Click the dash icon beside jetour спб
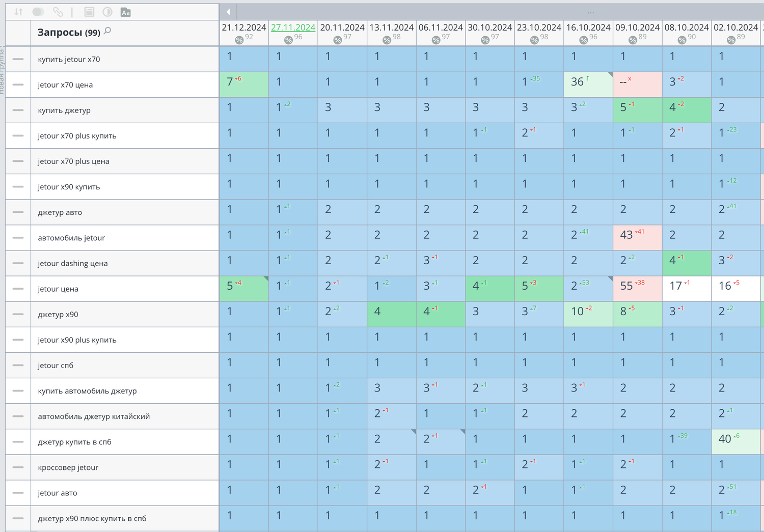Image resolution: width=764 pixels, height=532 pixels. tap(18, 365)
